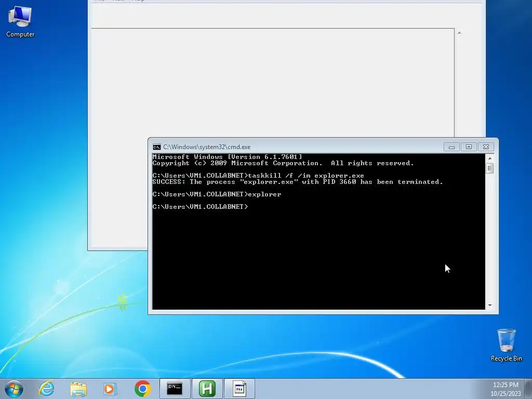Click the last taskbar app icon after H
This screenshot has width=532, height=399.
pos(239,389)
